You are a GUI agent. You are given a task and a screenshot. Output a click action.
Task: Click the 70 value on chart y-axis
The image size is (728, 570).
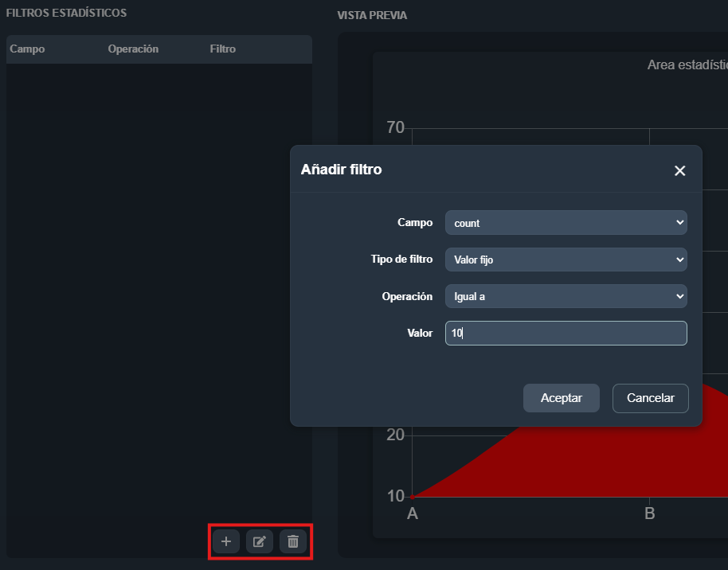[395, 127]
